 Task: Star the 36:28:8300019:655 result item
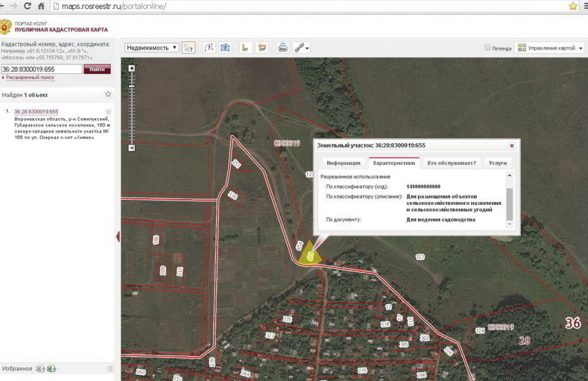click(x=108, y=112)
